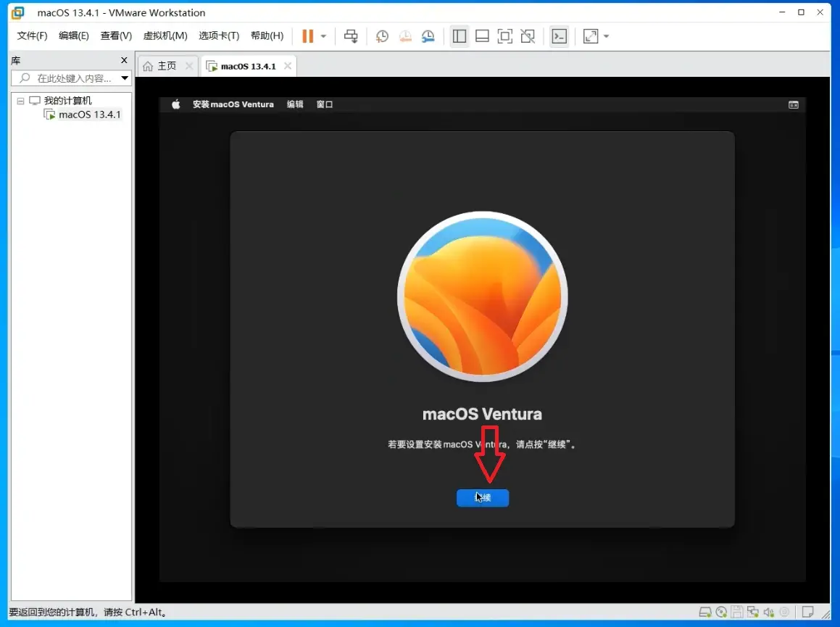
Task: Close the library panel
Action: (124, 60)
